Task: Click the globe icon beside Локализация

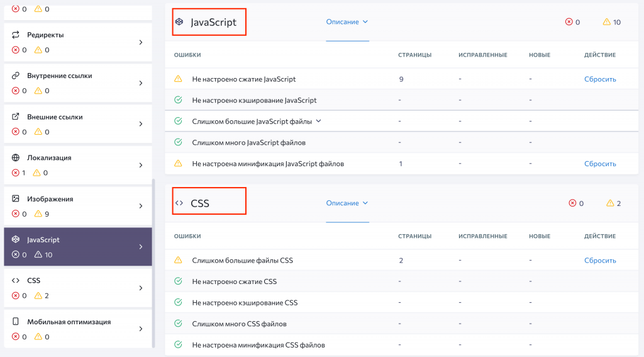Action: pos(16,158)
